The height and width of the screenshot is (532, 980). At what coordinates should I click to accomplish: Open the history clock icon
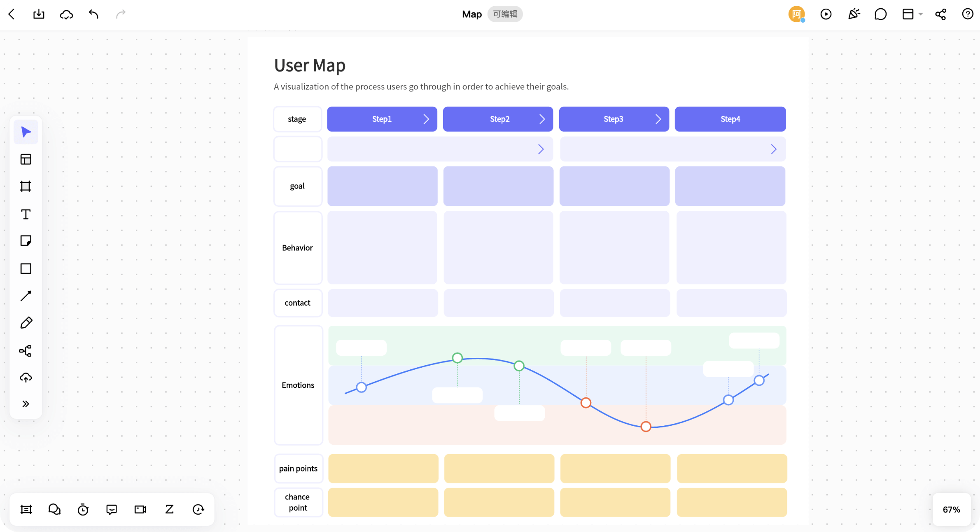coord(198,509)
